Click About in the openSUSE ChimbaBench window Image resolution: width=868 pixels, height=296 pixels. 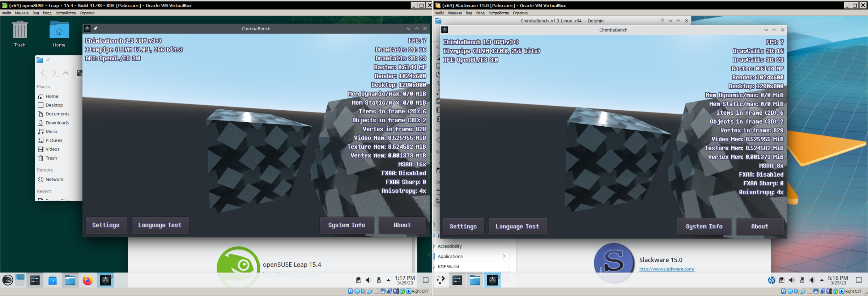coord(402,225)
